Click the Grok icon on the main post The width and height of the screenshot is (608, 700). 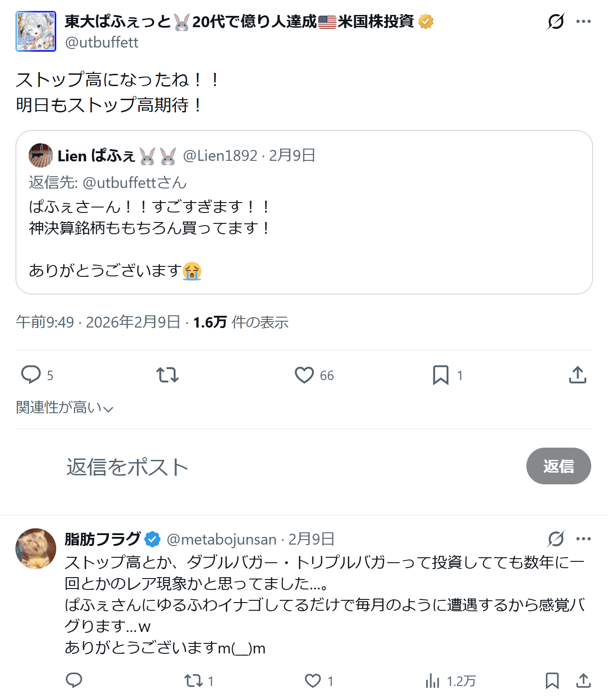click(556, 21)
